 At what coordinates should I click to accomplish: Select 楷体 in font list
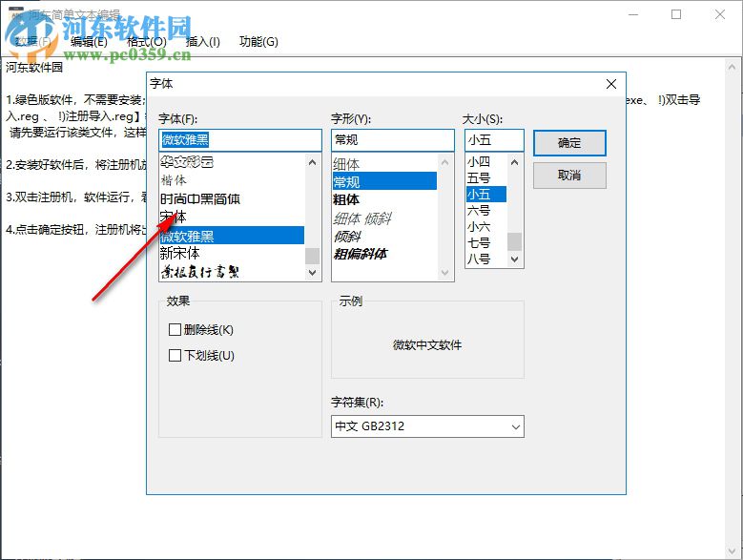coord(232,180)
